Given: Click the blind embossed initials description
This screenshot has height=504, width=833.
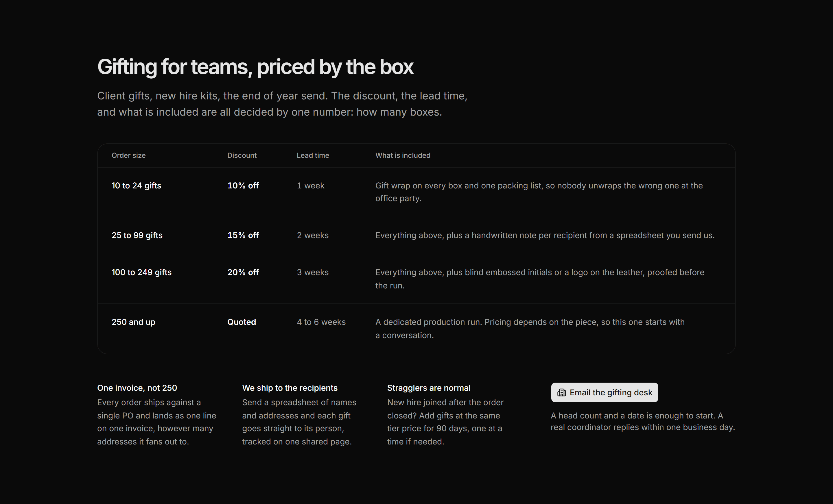Looking at the screenshot, I should [539, 279].
